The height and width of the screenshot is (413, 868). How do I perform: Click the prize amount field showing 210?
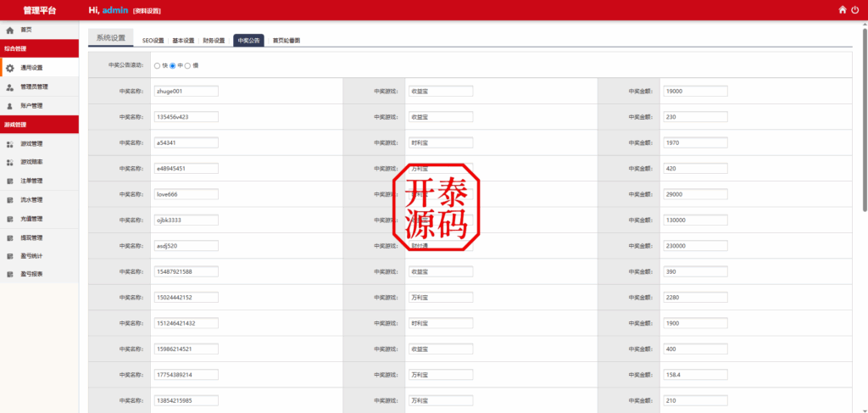(695, 400)
